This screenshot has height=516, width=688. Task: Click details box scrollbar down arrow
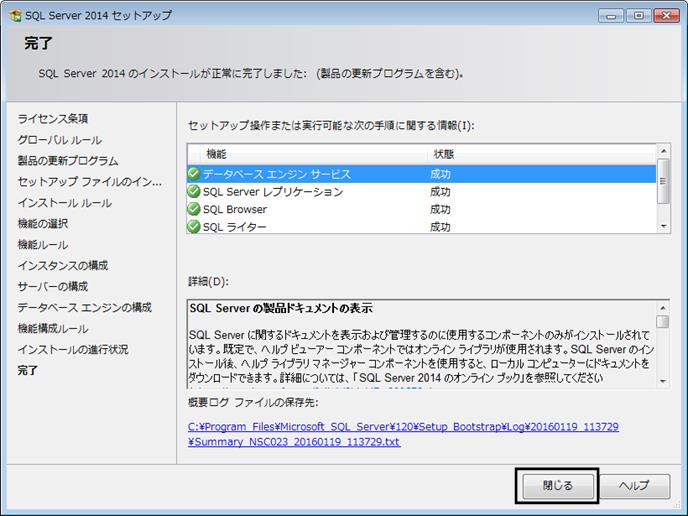(663, 381)
